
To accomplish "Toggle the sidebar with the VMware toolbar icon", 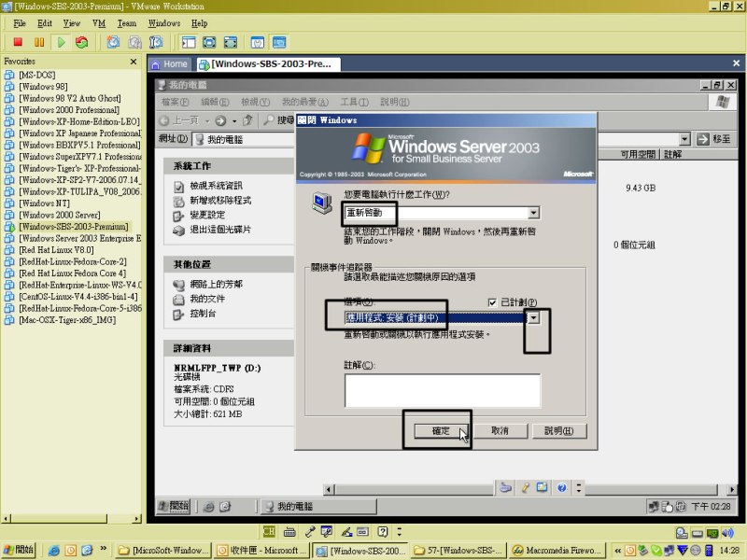I will coord(189,42).
